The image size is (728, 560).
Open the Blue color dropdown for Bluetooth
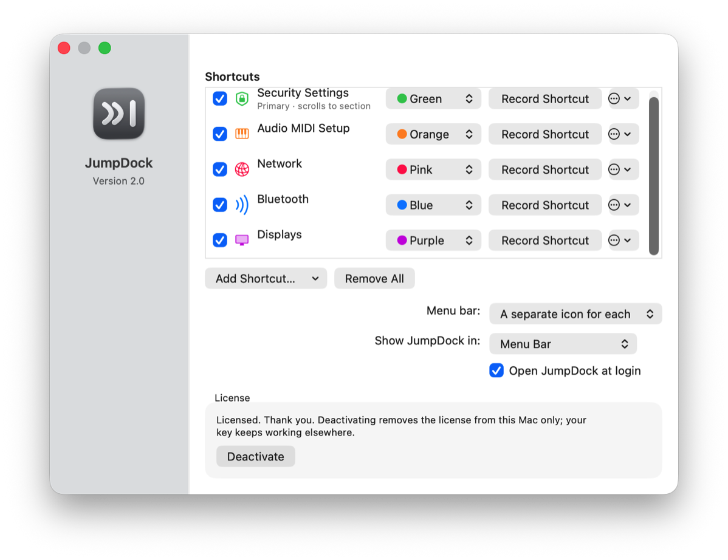[x=433, y=205]
